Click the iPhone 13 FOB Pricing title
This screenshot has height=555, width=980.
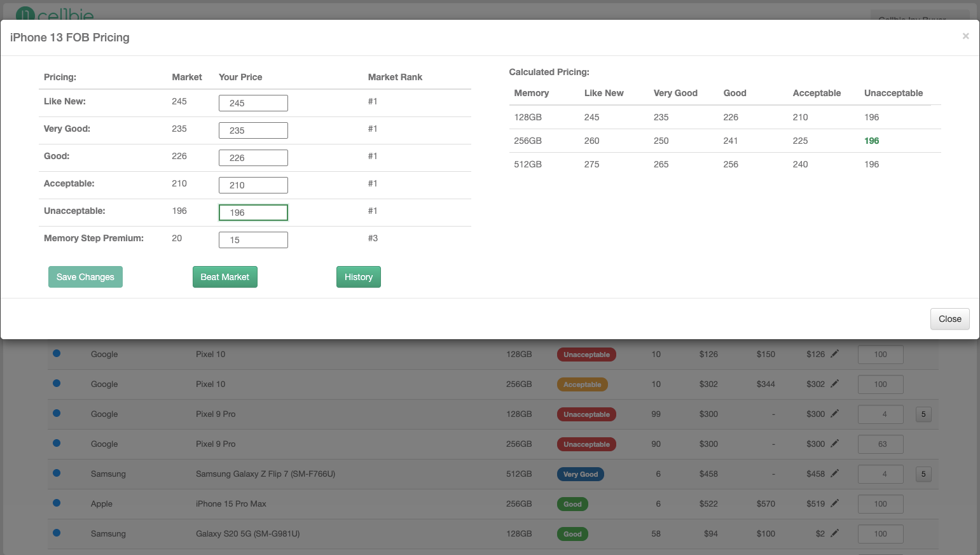click(70, 38)
